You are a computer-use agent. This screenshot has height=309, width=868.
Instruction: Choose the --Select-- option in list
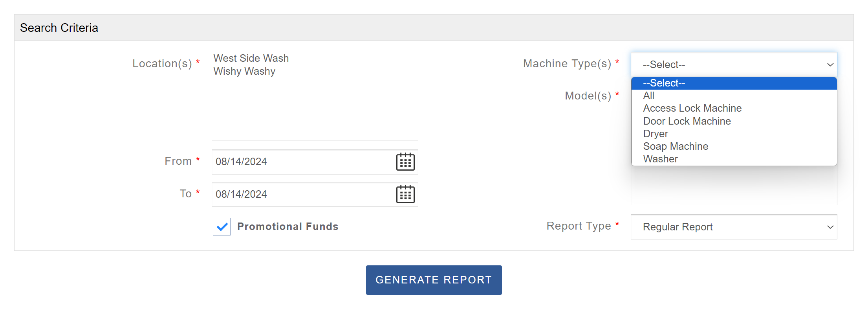pyautogui.click(x=664, y=83)
